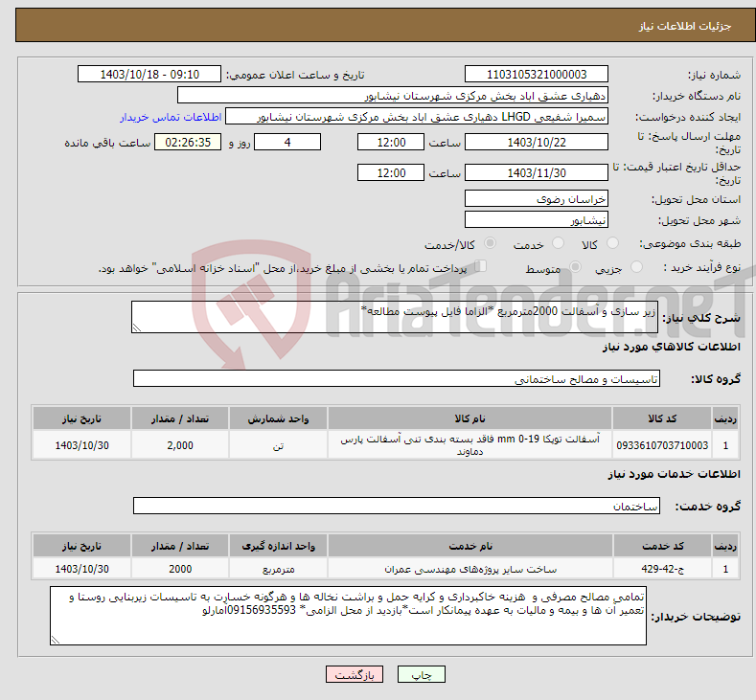Click the unit cell مترمربع in services table
The image size is (756, 700).
tap(278, 569)
